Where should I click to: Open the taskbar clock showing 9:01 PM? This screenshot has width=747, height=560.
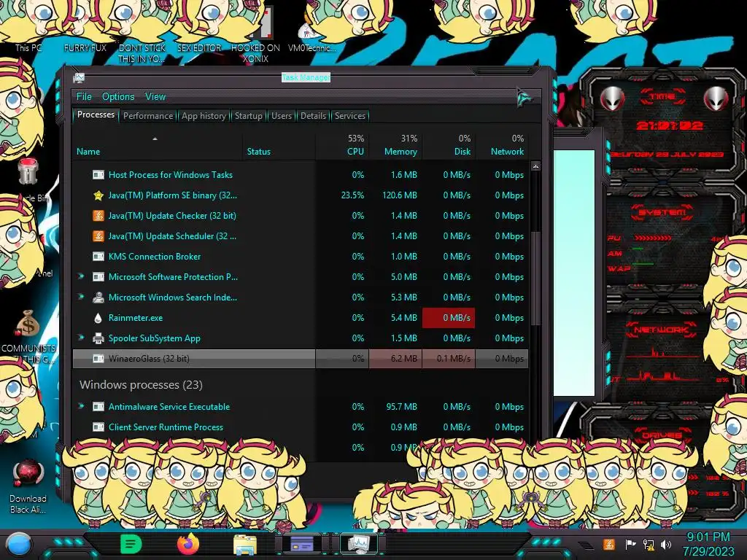(708, 544)
